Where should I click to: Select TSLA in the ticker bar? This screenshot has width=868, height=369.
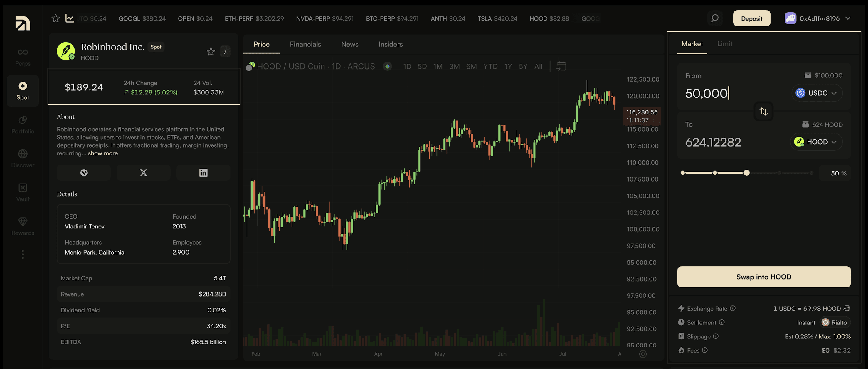point(497,18)
